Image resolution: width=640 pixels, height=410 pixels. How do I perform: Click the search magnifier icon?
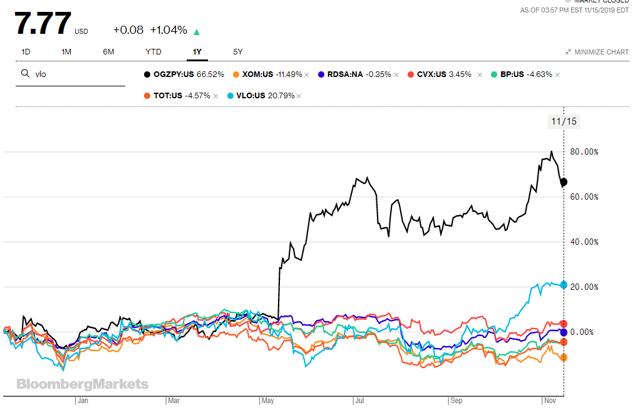pyautogui.click(x=23, y=74)
